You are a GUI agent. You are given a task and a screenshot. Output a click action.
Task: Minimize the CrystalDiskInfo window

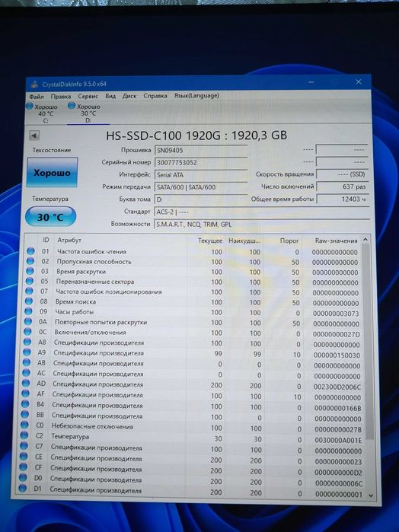point(311,82)
